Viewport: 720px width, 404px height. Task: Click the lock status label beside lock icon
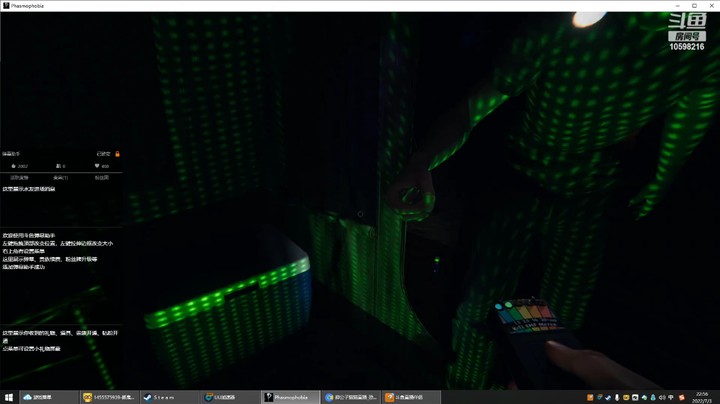(104, 154)
